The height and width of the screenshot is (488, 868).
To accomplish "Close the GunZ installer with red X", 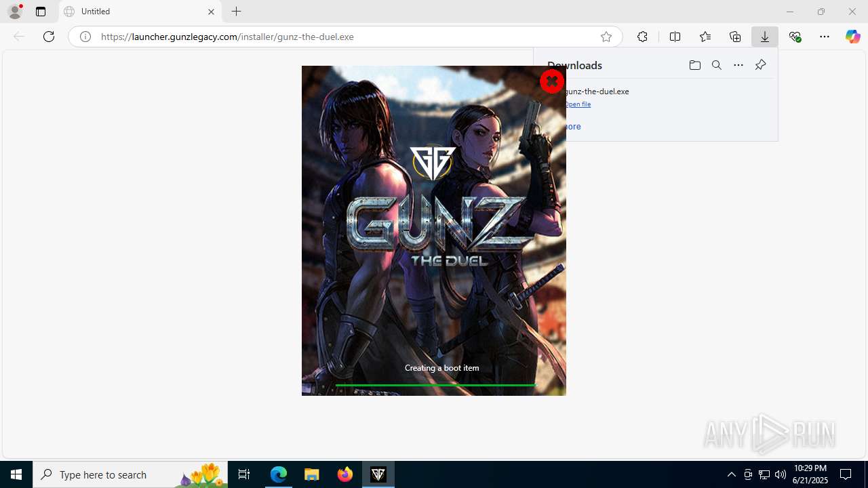I will pyautogui.click(x=551, y=81).
